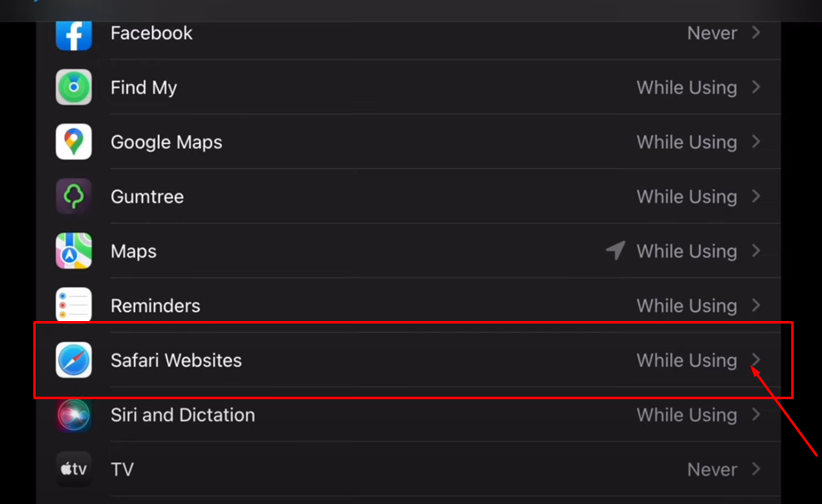The width and height of the screenshot is (822, 504).
Task: Tap the Siri orb icon
Action: 74,414
